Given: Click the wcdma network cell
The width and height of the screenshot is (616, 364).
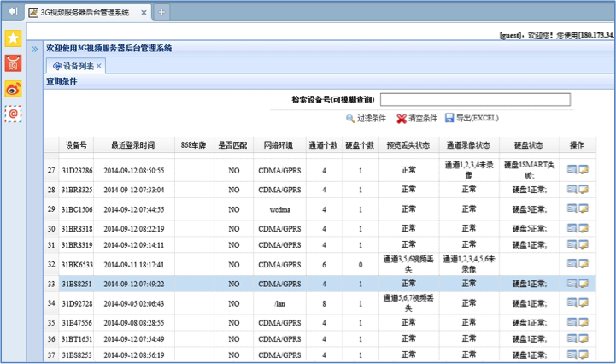Looking at the screenshot, I should pos(279,209).
